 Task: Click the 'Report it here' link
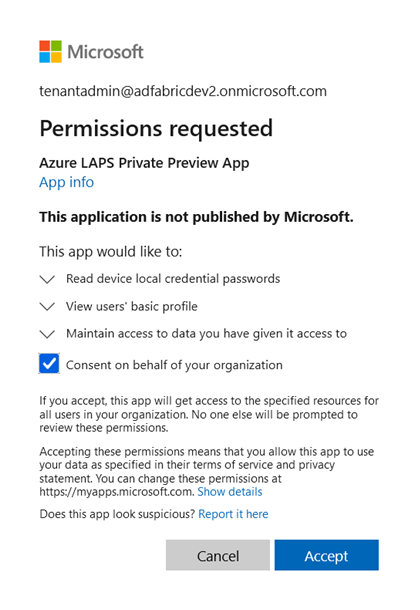233,514
